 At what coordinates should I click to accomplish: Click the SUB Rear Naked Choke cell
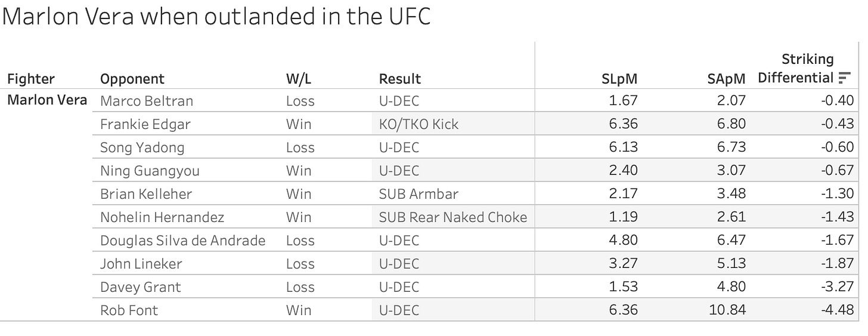pos(453,217)
